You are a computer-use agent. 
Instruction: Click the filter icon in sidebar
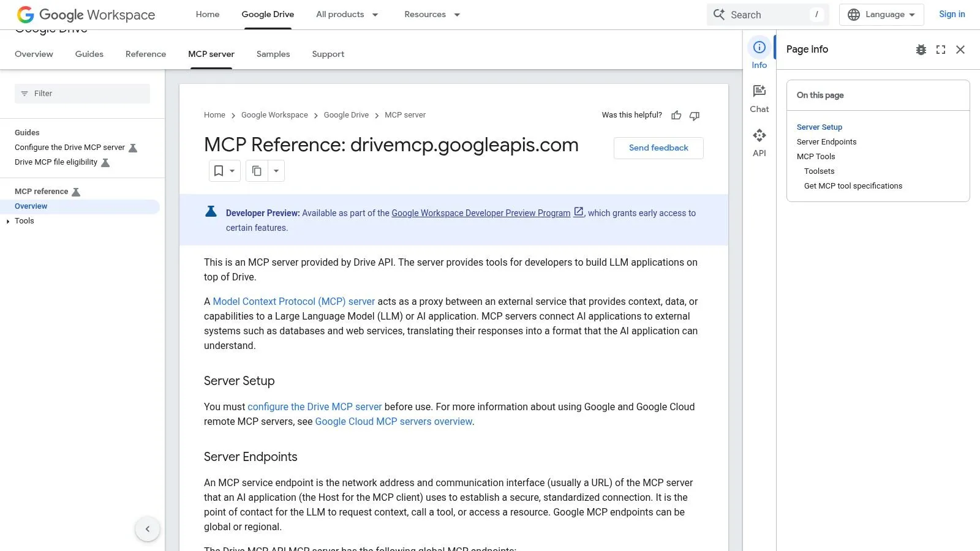[x=24, y=94]
